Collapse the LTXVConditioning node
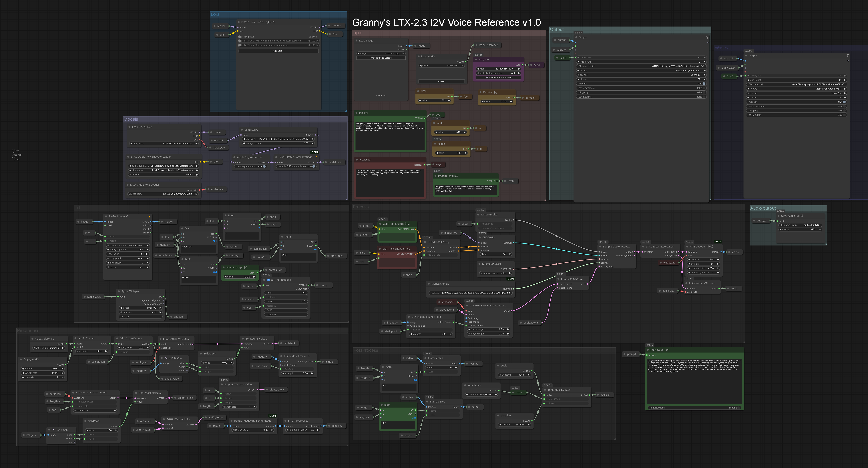The height and width of the screenshot is (468, 868). pyautogui.click(x=425, y=242)
